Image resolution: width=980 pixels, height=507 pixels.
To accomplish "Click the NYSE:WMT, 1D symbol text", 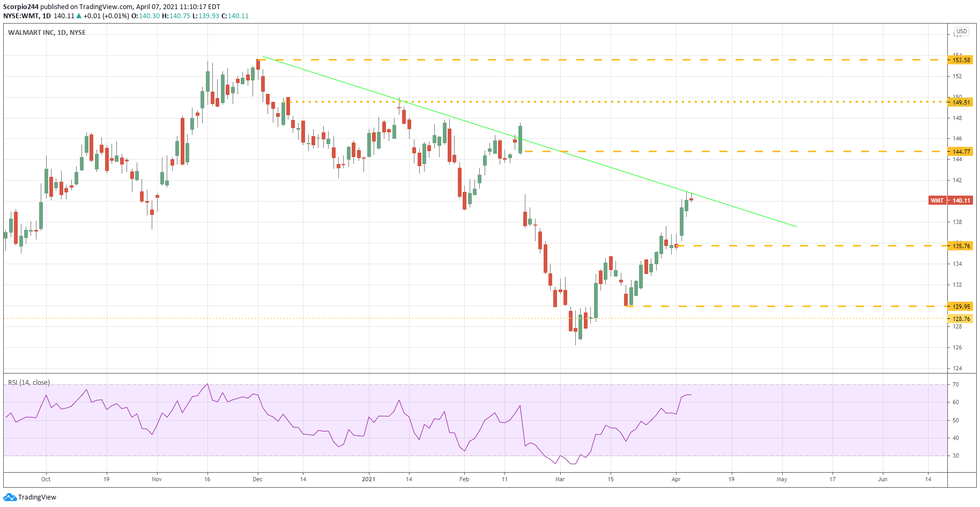I will coord(27,16).
